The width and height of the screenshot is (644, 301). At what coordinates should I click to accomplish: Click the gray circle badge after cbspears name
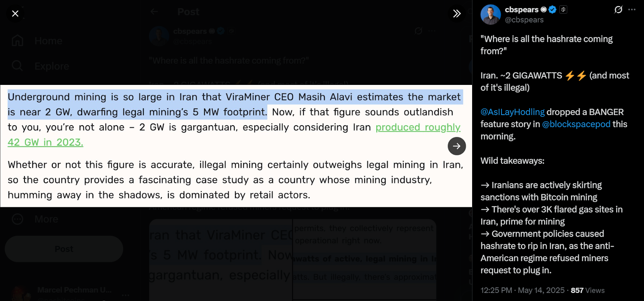544,10
